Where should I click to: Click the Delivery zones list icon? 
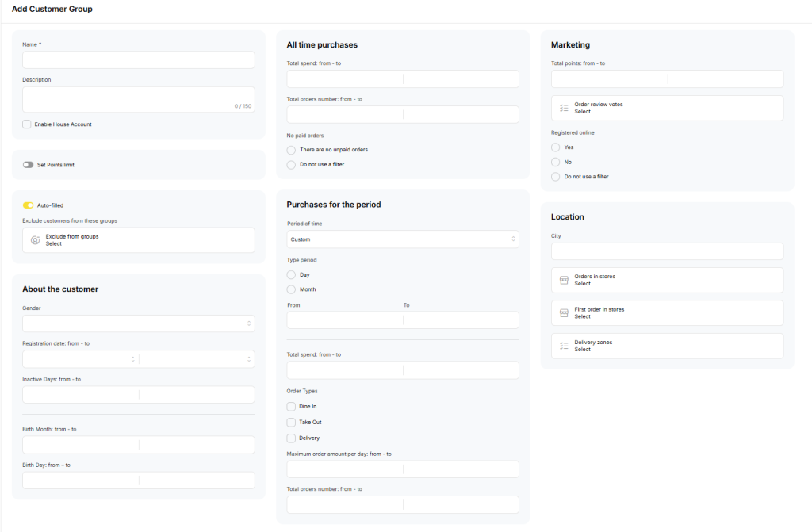coord(564,346)
